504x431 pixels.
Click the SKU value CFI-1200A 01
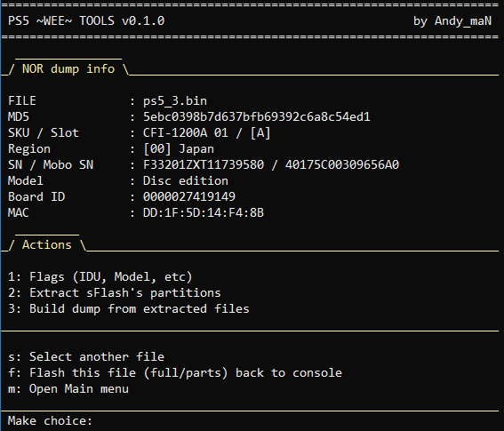[x=186, y=132]
